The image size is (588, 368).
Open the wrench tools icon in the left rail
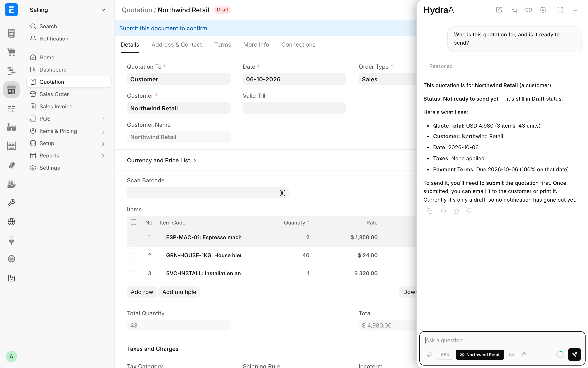pos(11,203)
